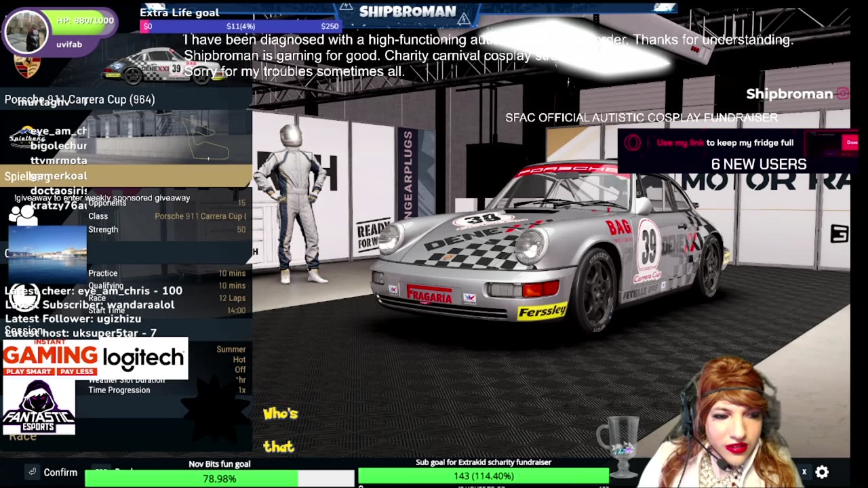Click the Spielberg track layout map
Image resolution: width=868 pixels, height=488 pixels.
(207, 139)
